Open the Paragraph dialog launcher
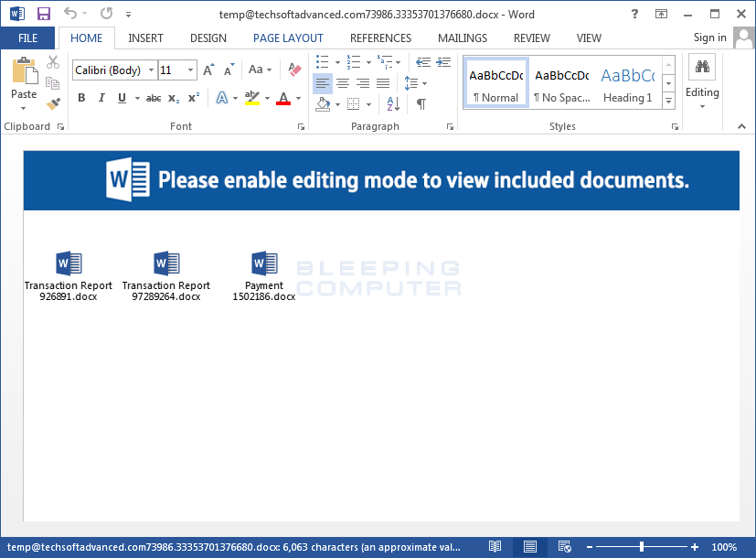 450,127
